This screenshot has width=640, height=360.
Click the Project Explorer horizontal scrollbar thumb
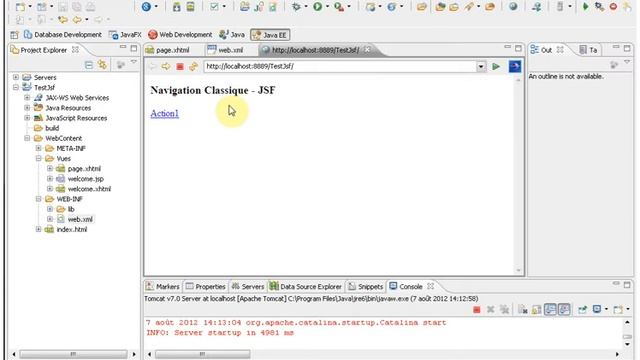73,354
